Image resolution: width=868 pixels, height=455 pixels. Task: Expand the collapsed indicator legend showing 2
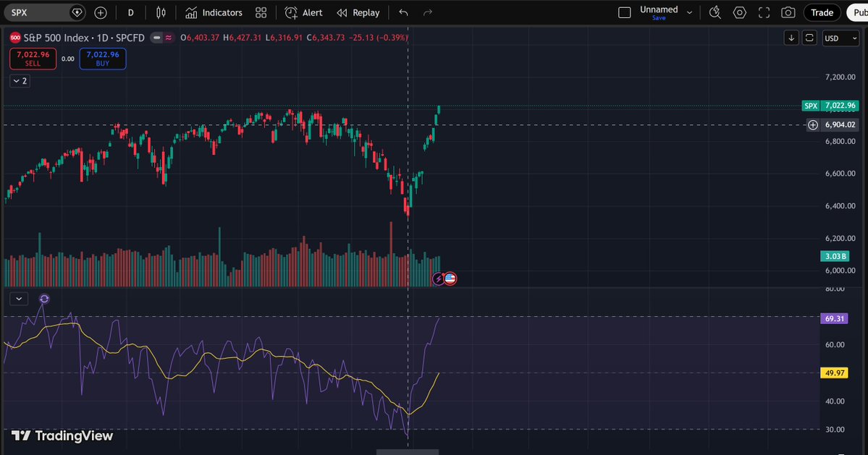[20, 81]
